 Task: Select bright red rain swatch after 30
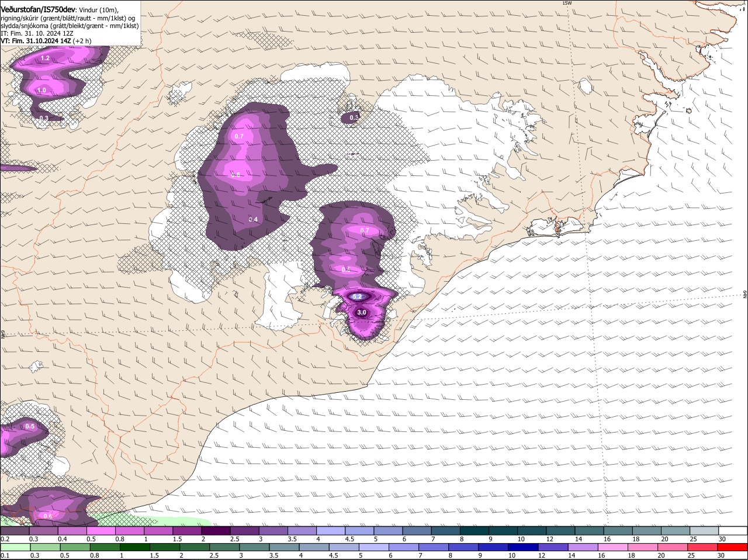point(733,547)
